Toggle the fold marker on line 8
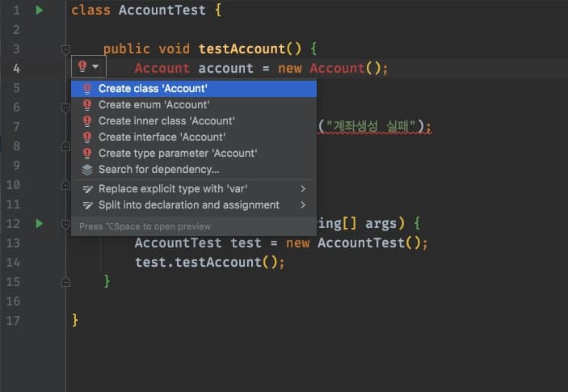 coord(65,146)
